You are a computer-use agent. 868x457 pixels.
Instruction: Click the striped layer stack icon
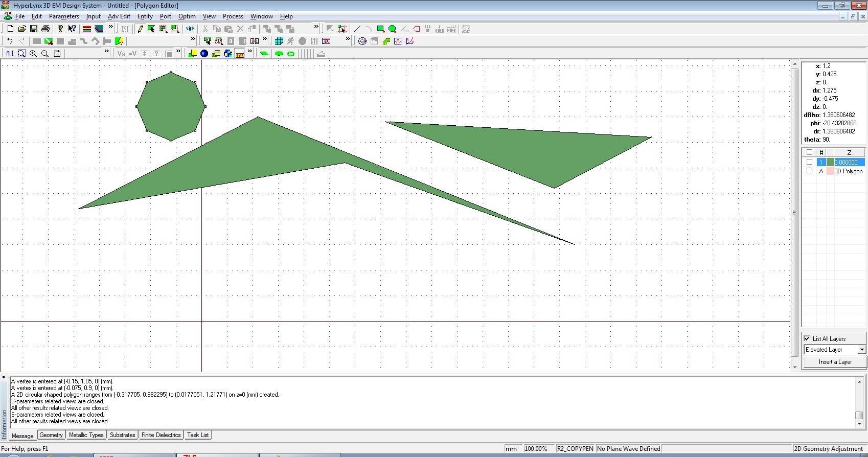(87, 29)
